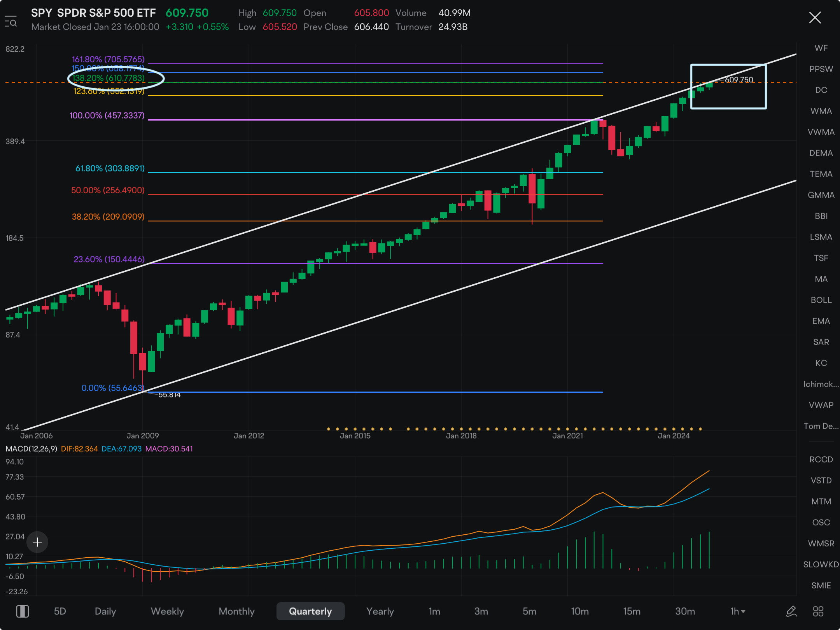Viewport: 840px width, 630px height.
Task: Select the KC indicator
Action: point(821,363)
